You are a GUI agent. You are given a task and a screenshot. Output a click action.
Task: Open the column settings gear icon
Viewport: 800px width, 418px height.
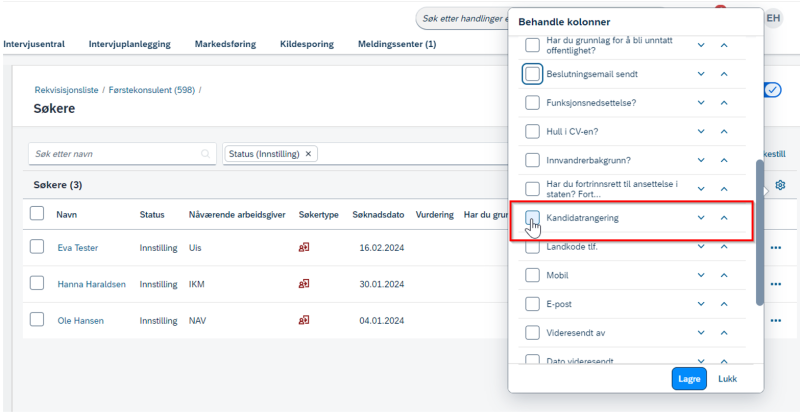coord(780,185)
